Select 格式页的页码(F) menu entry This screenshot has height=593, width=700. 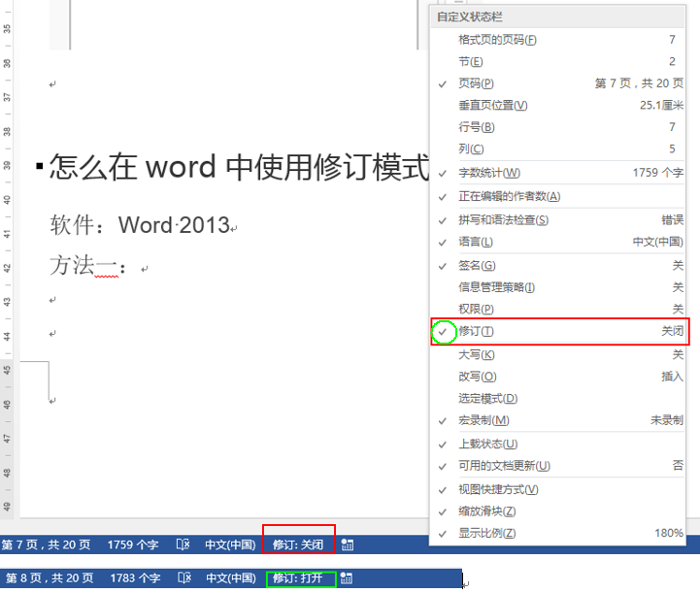pyautogui.click(x=558, y=40)
